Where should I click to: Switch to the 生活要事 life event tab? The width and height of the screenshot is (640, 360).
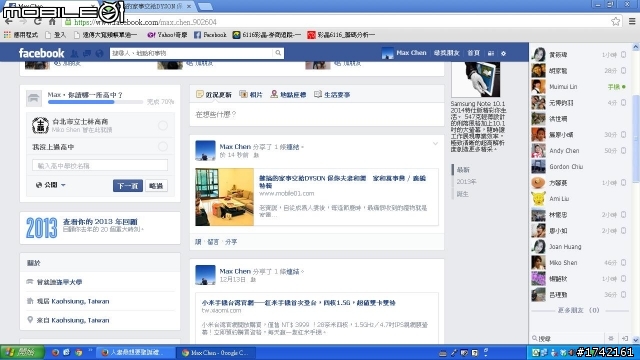point(332,95)
